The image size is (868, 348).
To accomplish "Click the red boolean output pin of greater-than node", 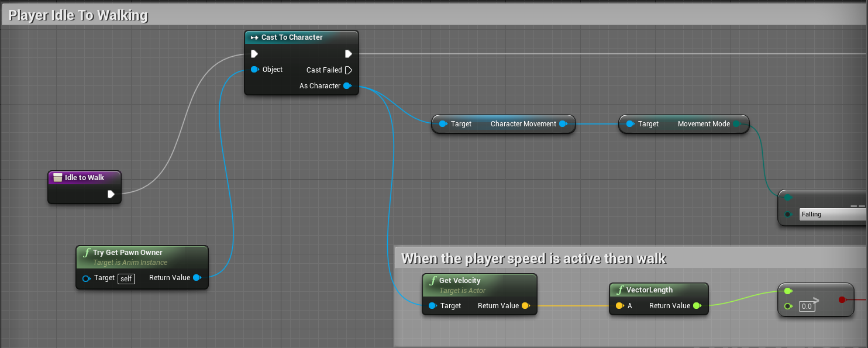I will [842, 299].
